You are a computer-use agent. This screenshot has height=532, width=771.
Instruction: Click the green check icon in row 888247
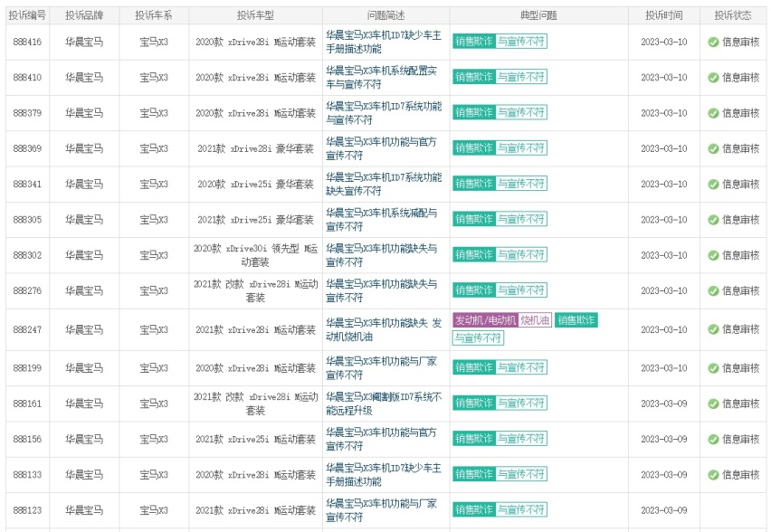(713, 329)
